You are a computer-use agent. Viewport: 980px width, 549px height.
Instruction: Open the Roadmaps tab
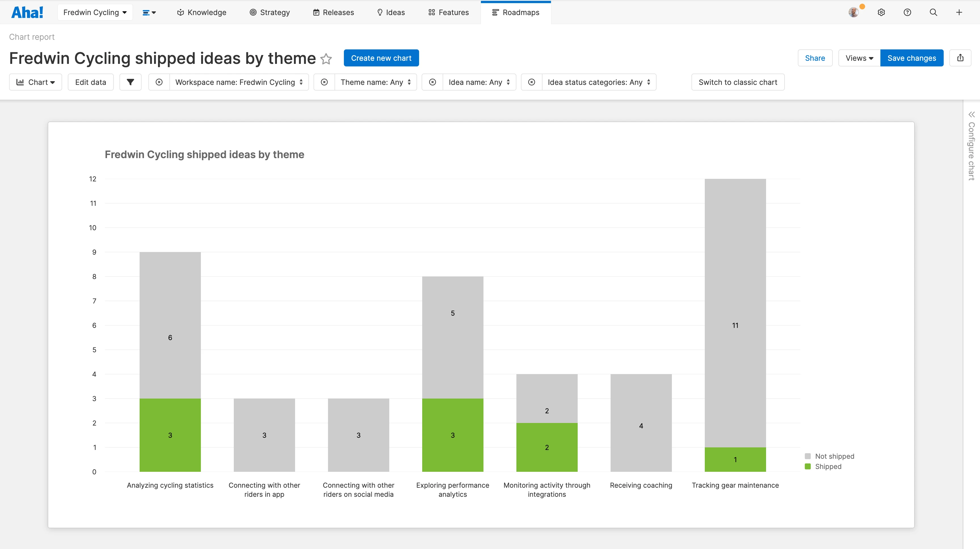click(x=516, y=12)
